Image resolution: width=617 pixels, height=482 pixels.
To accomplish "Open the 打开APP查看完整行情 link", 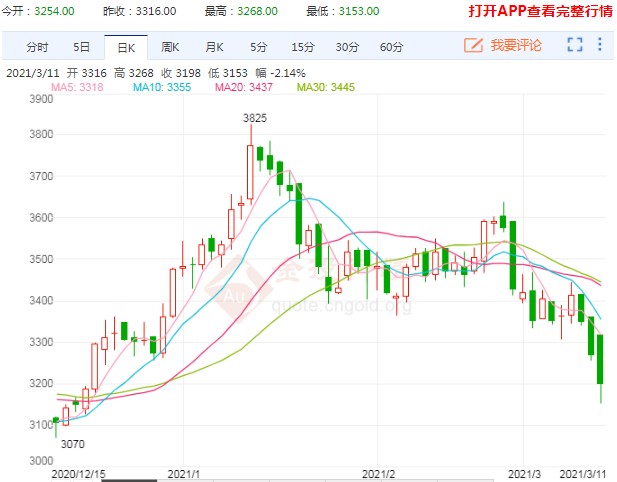I will click(540, 11).
